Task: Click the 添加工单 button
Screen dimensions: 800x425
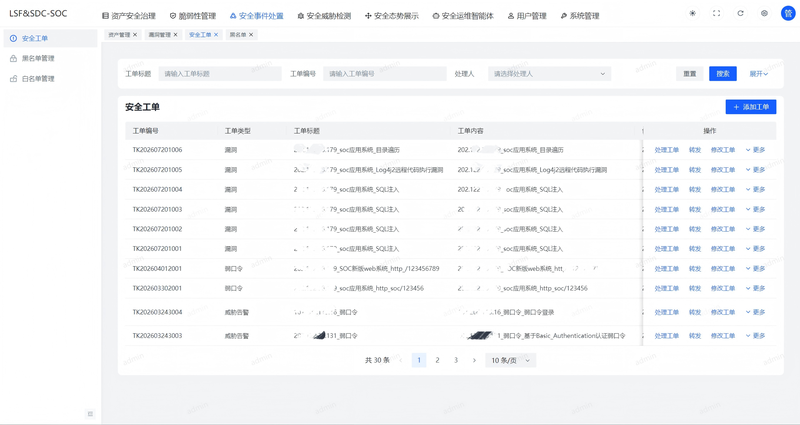Action: pyautogui.click(x=751, y=107)
